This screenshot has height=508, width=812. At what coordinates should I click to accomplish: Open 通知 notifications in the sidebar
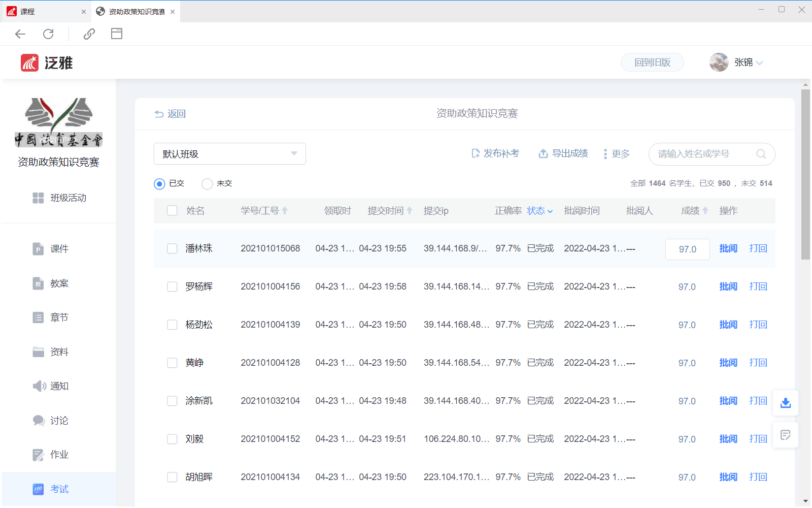coord(59,386)
